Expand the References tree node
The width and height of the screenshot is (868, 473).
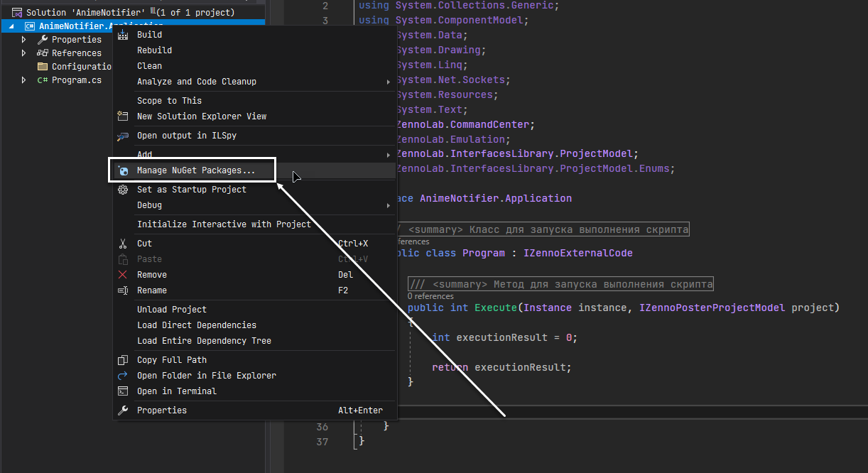tap(24, 53)
